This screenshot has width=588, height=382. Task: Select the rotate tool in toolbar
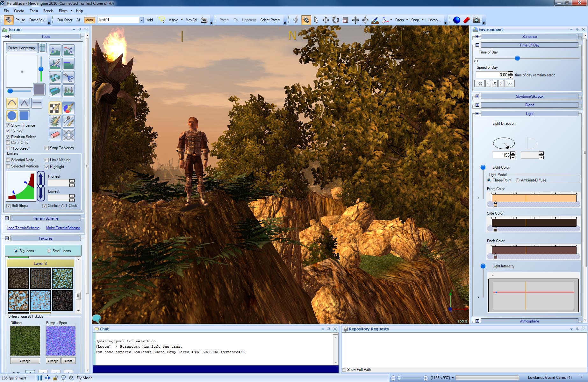336,20
